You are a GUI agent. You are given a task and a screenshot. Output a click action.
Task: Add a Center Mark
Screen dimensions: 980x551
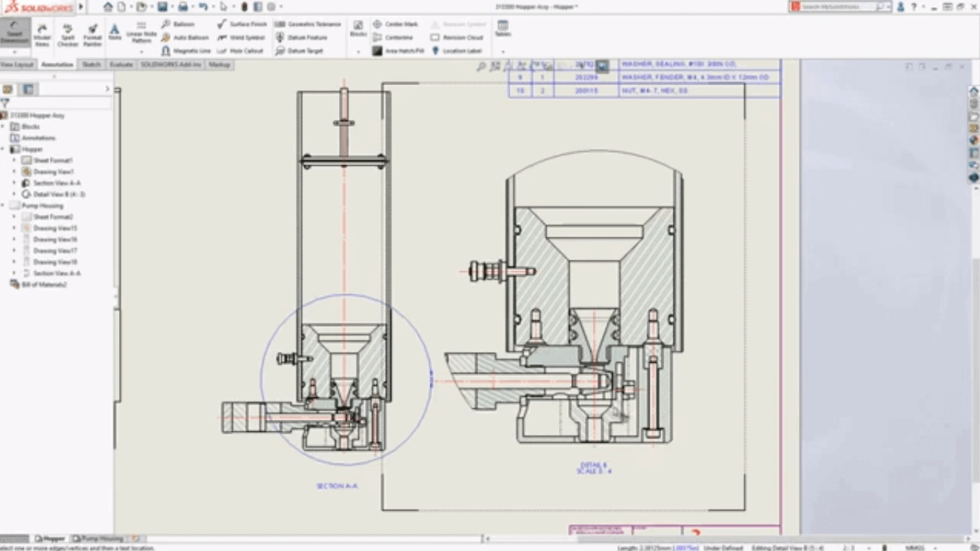tap(396, 24)
